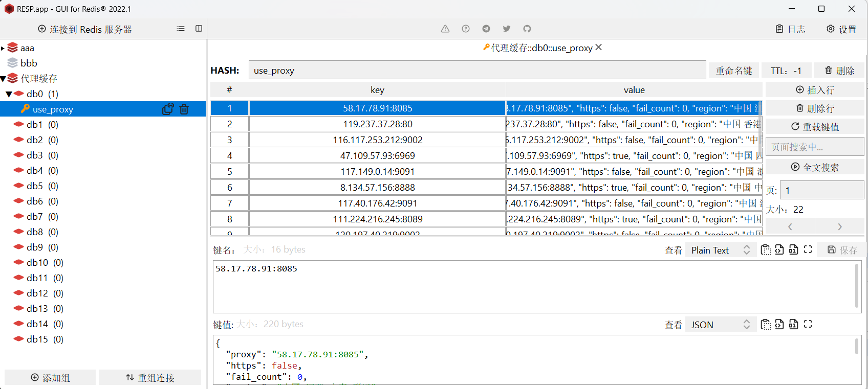Click the key name editor vertical scrollbar

(x=857, y=285)
